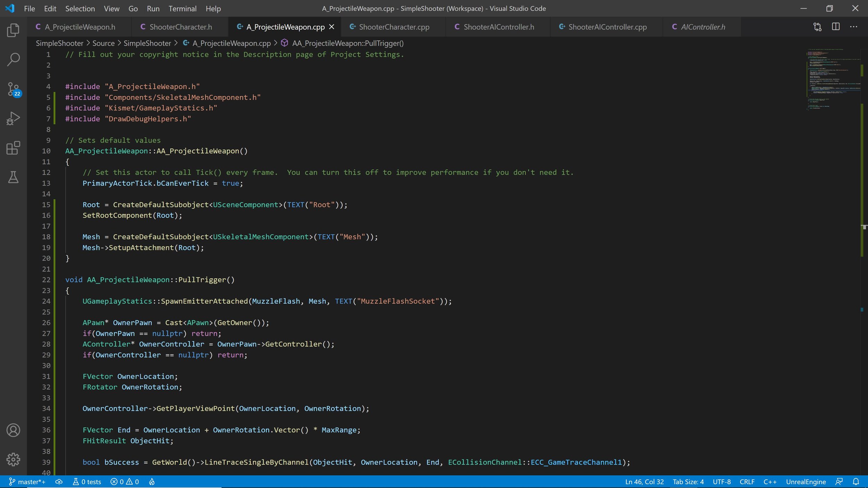Click the VS Code logo icon

click(x=10, y=8)
